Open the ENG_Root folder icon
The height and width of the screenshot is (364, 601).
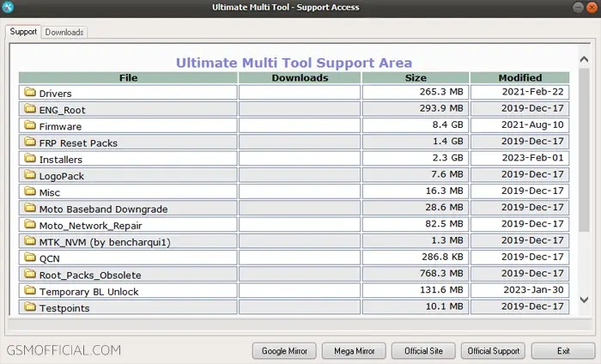(30, 108)
